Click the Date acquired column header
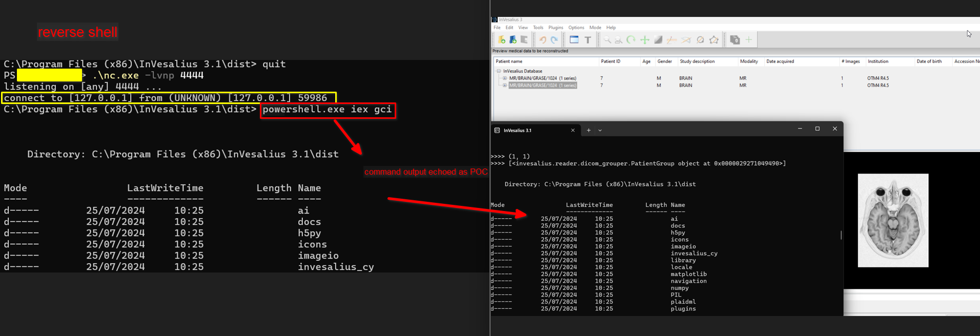This screenshot has height=336, width=980. (802, 61)
